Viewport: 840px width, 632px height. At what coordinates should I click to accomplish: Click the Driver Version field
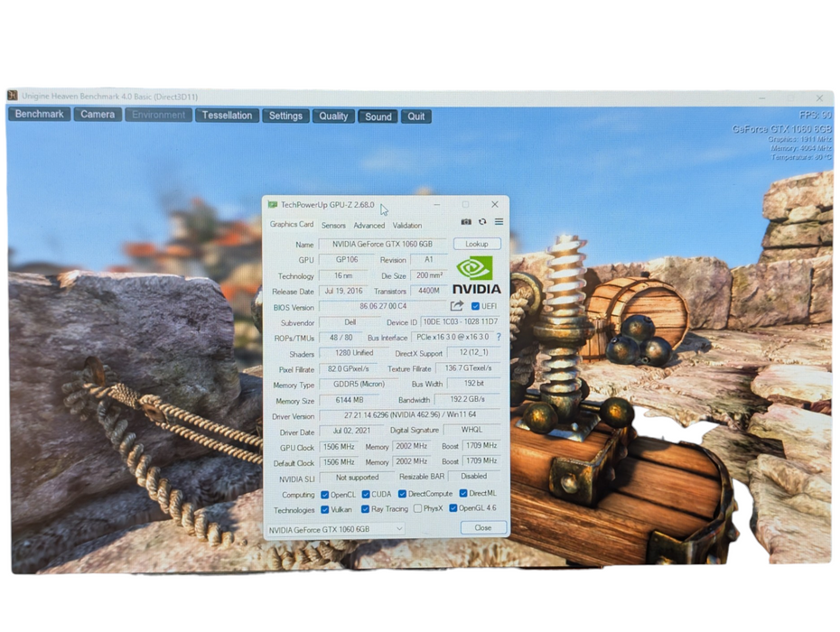tap(410, 415)
